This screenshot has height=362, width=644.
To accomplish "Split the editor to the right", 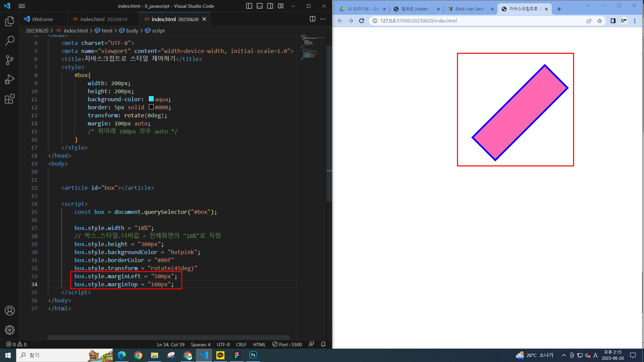I will coord(312,19).
